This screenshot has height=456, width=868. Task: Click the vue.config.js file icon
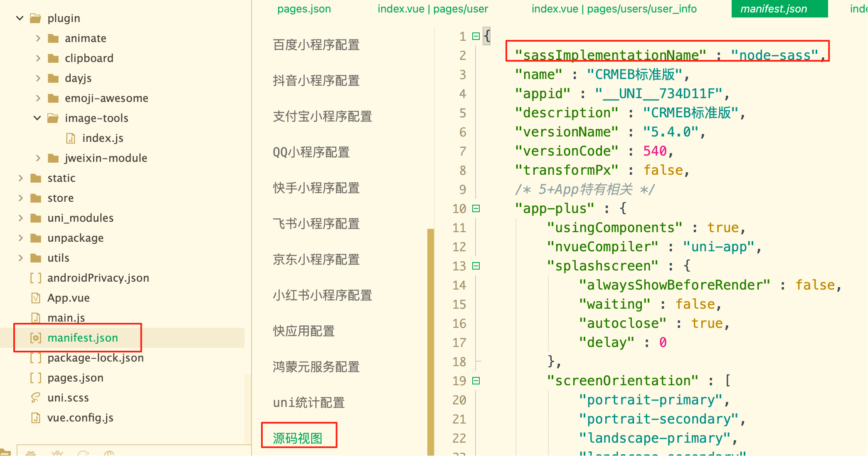(x=36, y=418)
